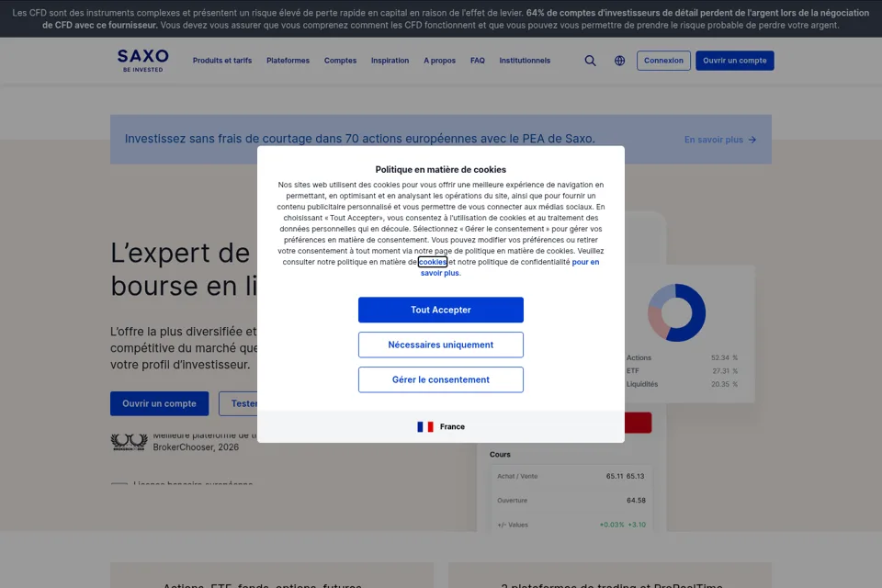
Task: Click Ouvrir un compte in header
Action: coord(735,61)
